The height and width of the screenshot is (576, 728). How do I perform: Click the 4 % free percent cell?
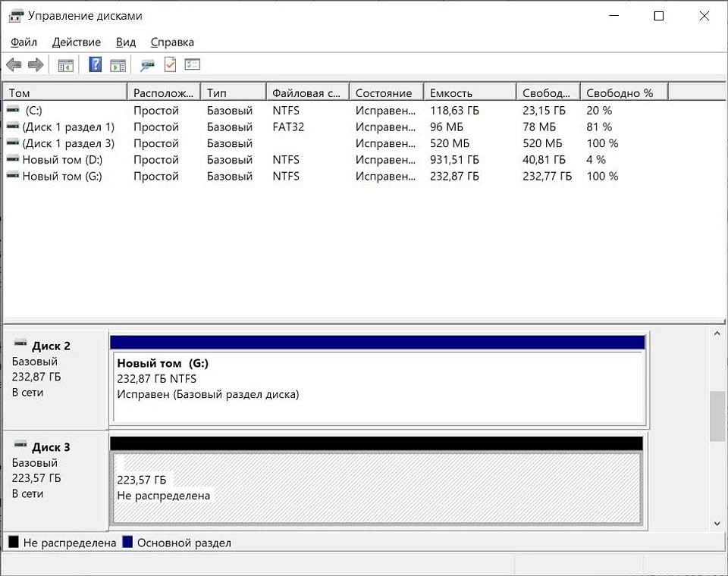[x=596, y=160]
